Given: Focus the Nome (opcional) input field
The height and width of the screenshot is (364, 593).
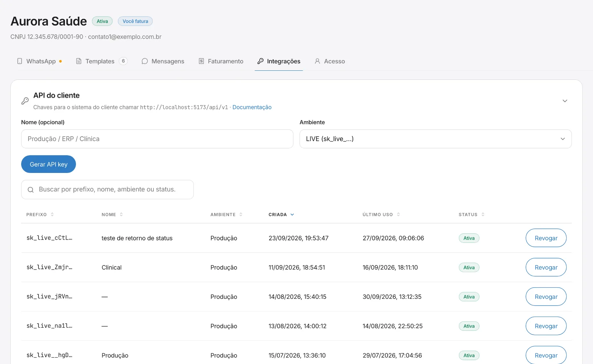Looking at the screenshot, I should coord(157,139).
